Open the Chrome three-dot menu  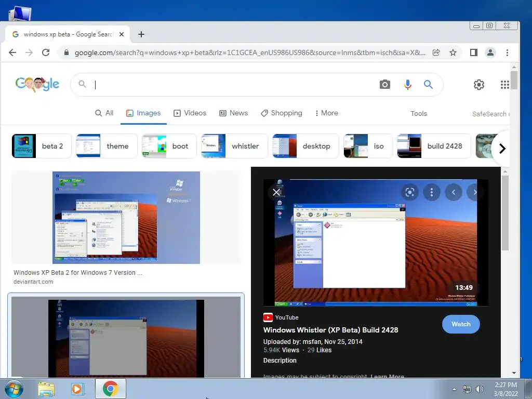point(507,52)
